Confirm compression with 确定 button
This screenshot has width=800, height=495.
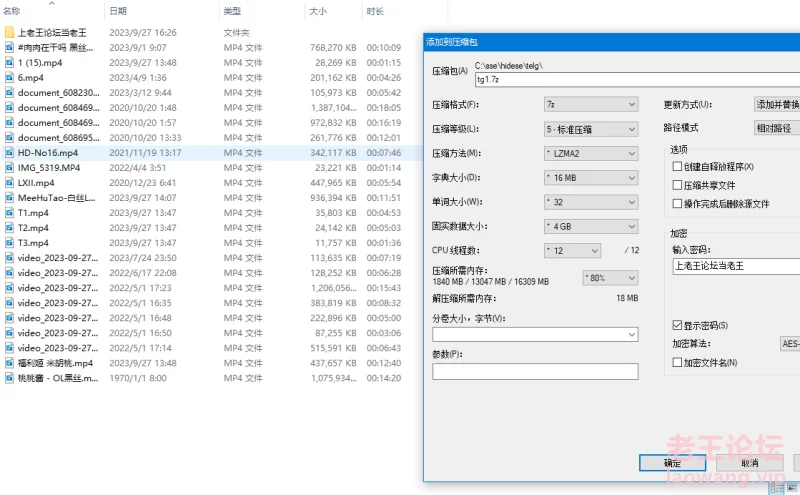(672, 463)
